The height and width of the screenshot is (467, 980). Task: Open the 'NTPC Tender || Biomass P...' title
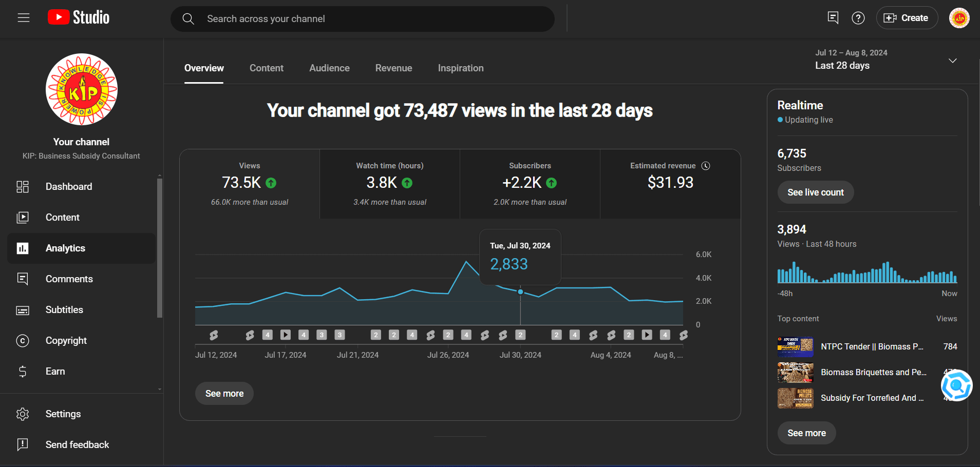[x=872, y=347]
